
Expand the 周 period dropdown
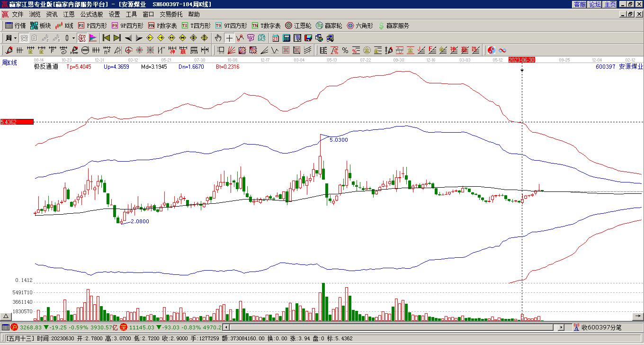tap(15, 38)
